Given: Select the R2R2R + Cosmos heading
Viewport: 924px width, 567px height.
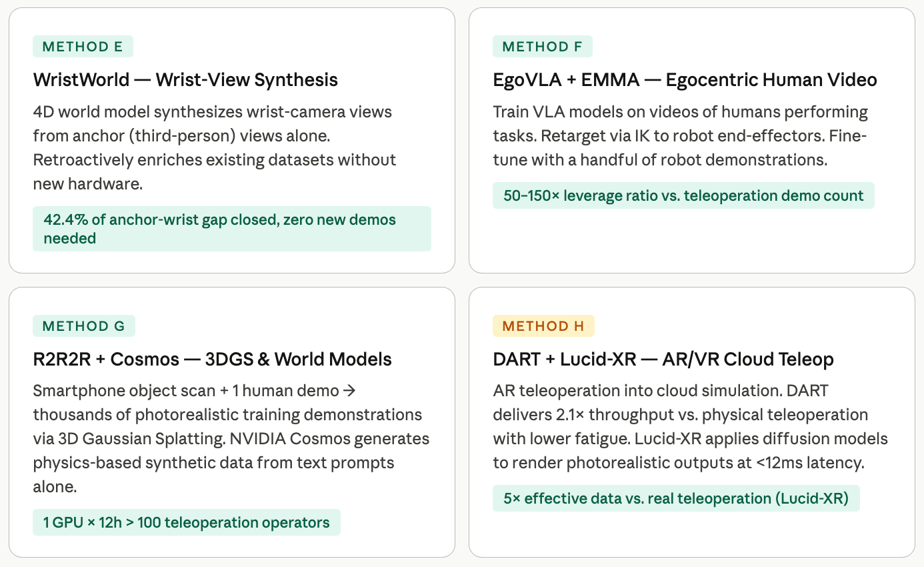Looking at the screenshot, I should point(212,360).
